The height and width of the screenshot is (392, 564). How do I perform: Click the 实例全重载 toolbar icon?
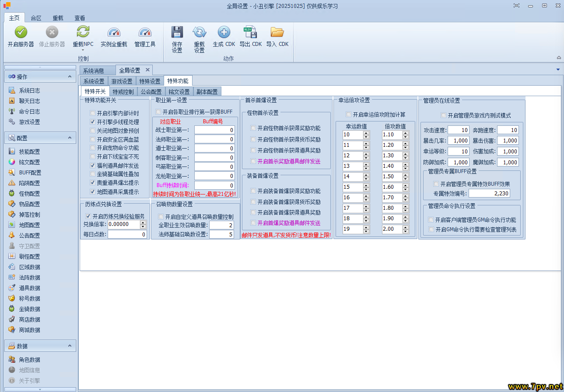(114, 32)
